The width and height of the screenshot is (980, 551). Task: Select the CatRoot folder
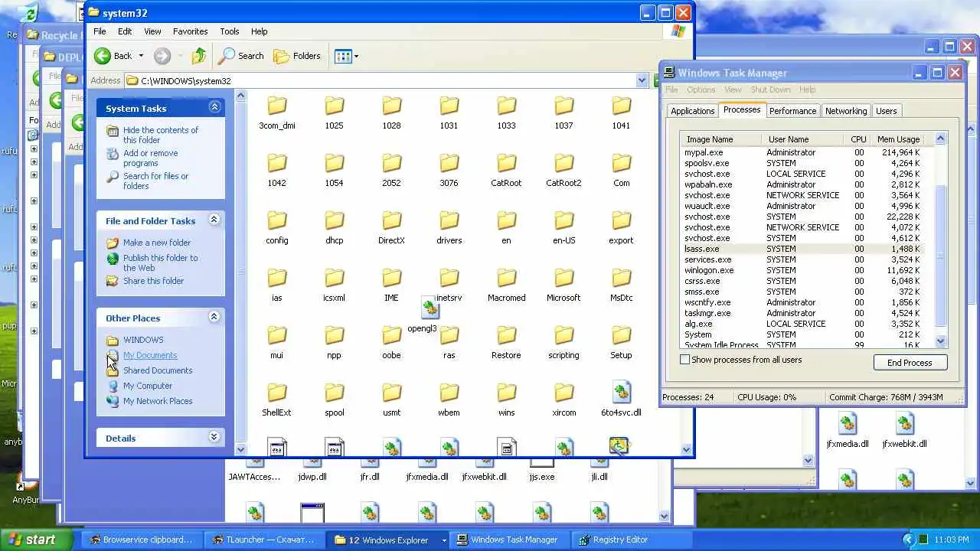point(506,170)
